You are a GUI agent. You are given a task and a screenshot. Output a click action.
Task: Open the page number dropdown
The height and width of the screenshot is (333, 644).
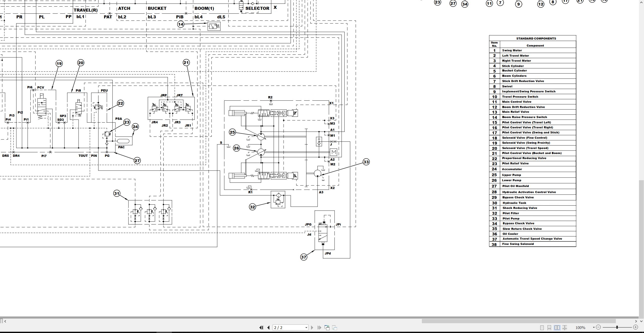pos(306,327)
